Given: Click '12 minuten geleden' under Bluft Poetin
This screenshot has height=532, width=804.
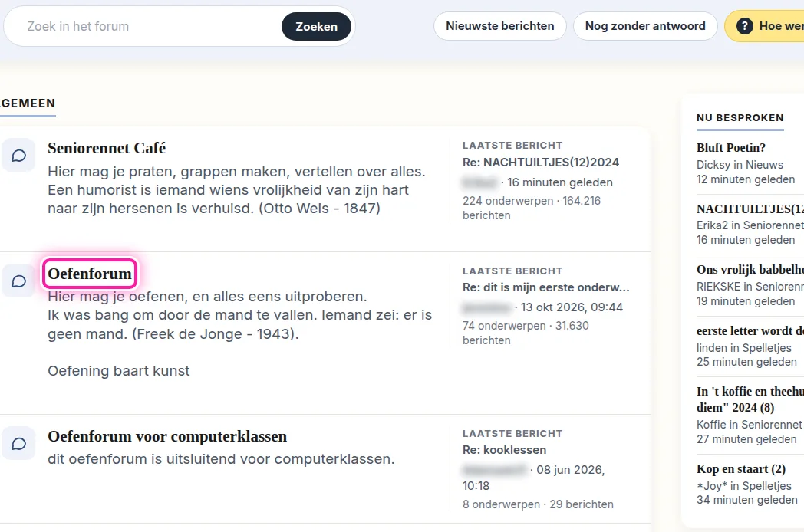Looking at the screenshot, I should pyautogui.click(x=746, y=179).
